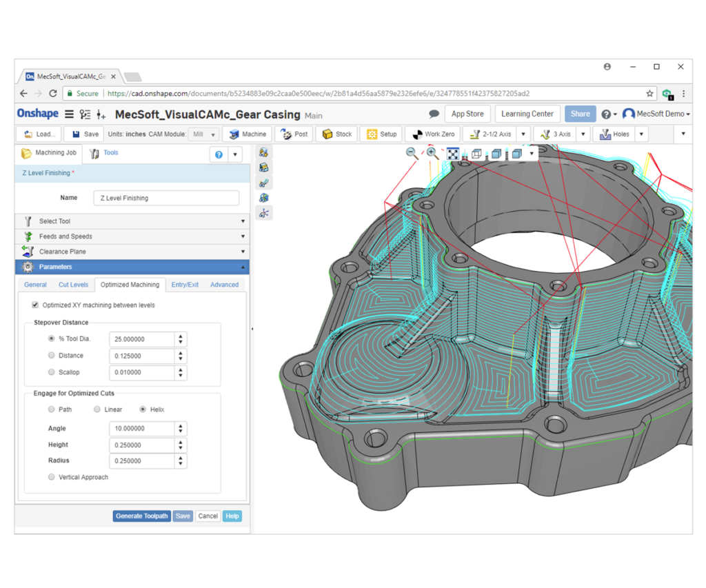
Task: Click the second icon in vertical viewport toolbar
Action: pyautogui.click(x=264, y=168)
